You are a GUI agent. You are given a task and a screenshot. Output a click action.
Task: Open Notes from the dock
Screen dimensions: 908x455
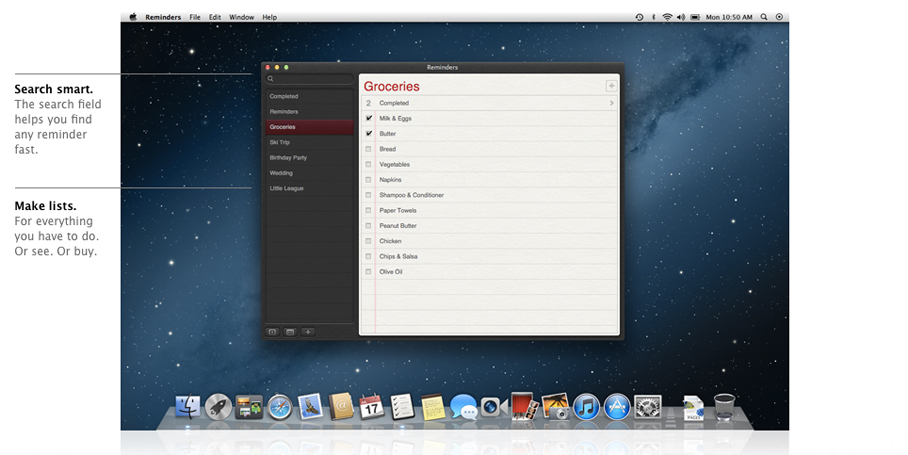coord(433,407)
